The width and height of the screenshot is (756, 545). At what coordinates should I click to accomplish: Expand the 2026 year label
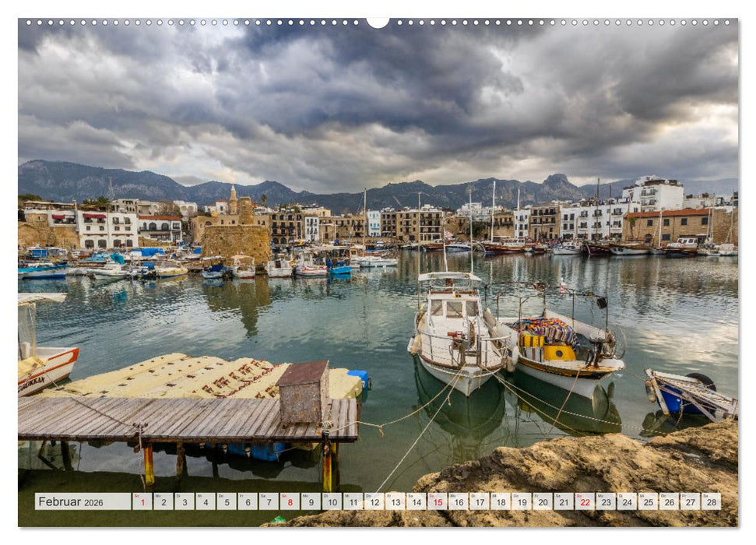(x=92, y=505)
